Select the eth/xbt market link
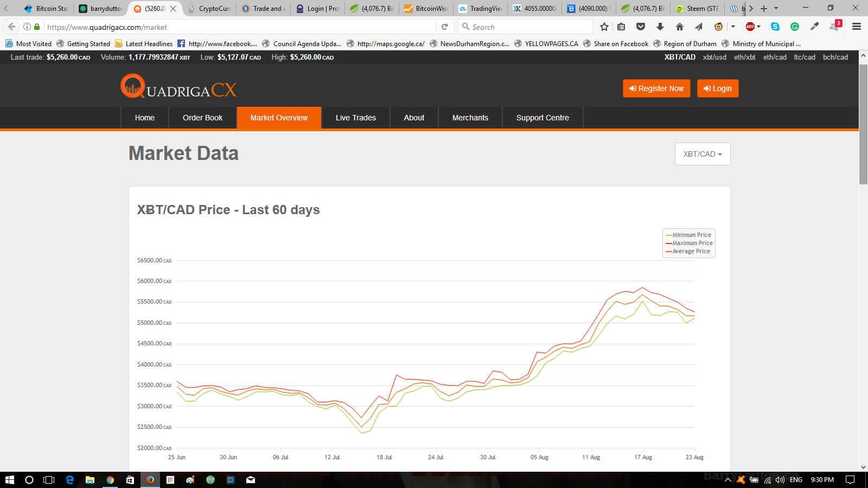 pyautogui.click(x=744, y=57)
